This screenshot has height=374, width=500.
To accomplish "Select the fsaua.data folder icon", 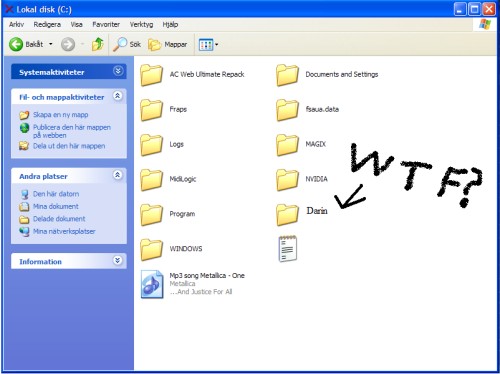I will [287, 110].
